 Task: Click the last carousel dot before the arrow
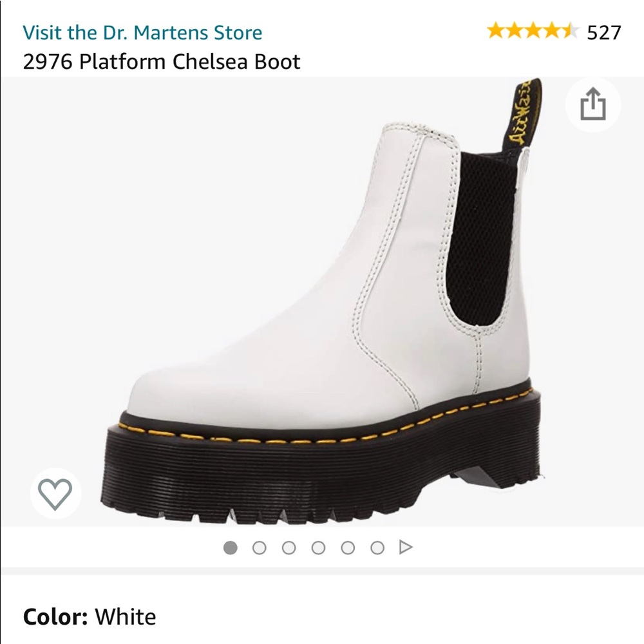click(375, 548)
